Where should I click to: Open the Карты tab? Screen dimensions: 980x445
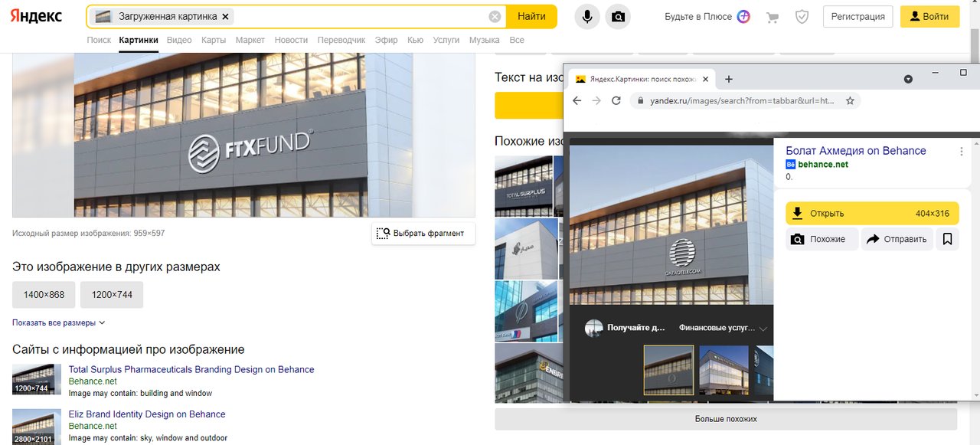[214, 40]
